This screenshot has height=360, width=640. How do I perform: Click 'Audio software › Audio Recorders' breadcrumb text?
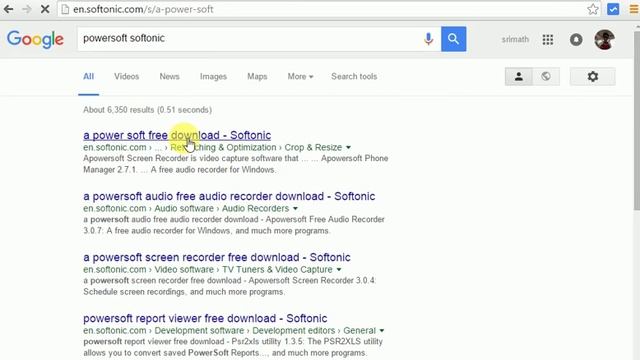click(222, 209)
